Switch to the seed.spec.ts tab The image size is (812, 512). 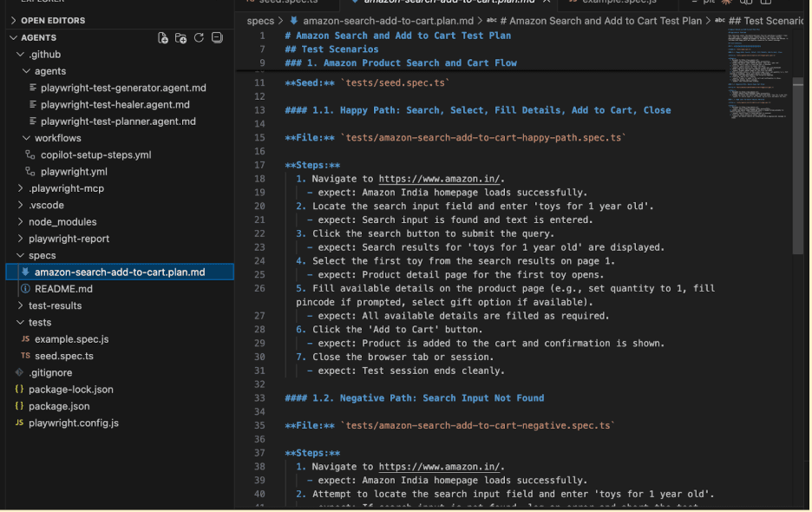click(x=286, y=2)
